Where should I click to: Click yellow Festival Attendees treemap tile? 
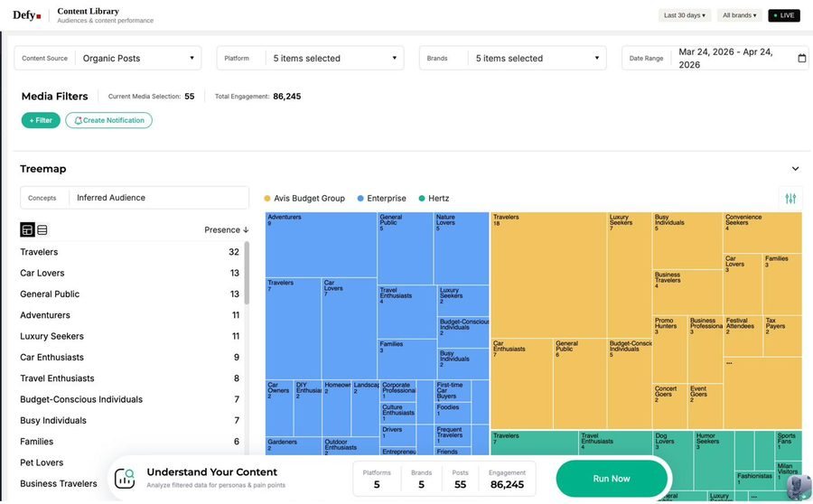point(743,335)
